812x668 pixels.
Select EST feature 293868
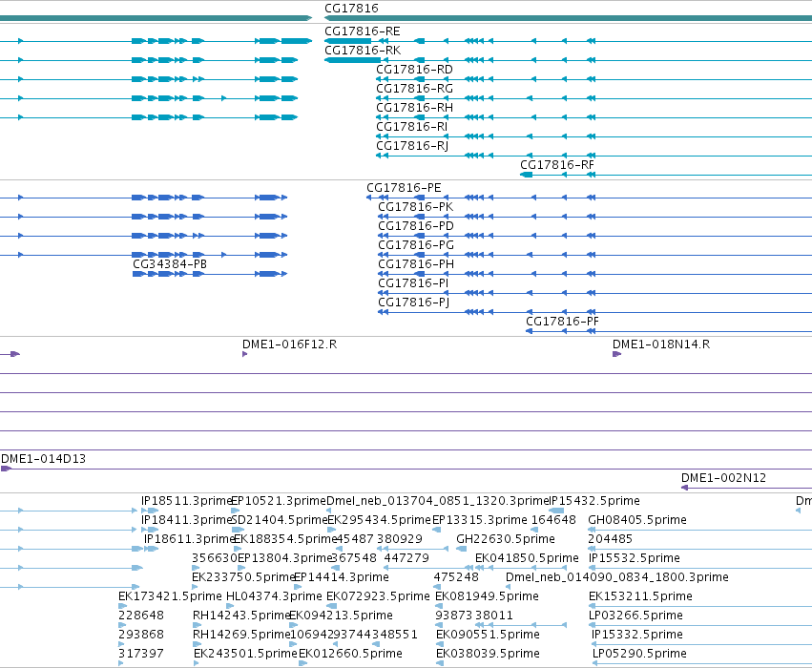click(x=141, y=635)
